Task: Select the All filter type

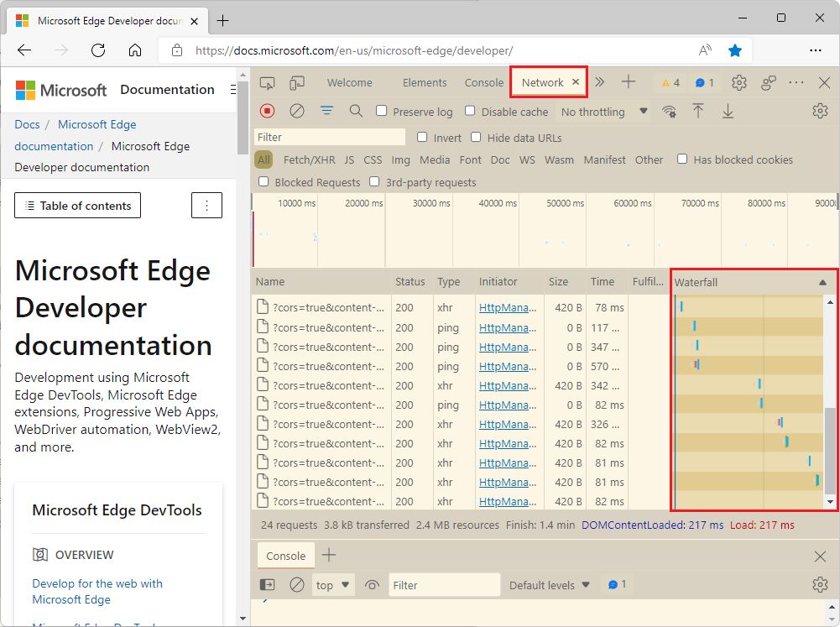Action: click(x=263, y=159)
